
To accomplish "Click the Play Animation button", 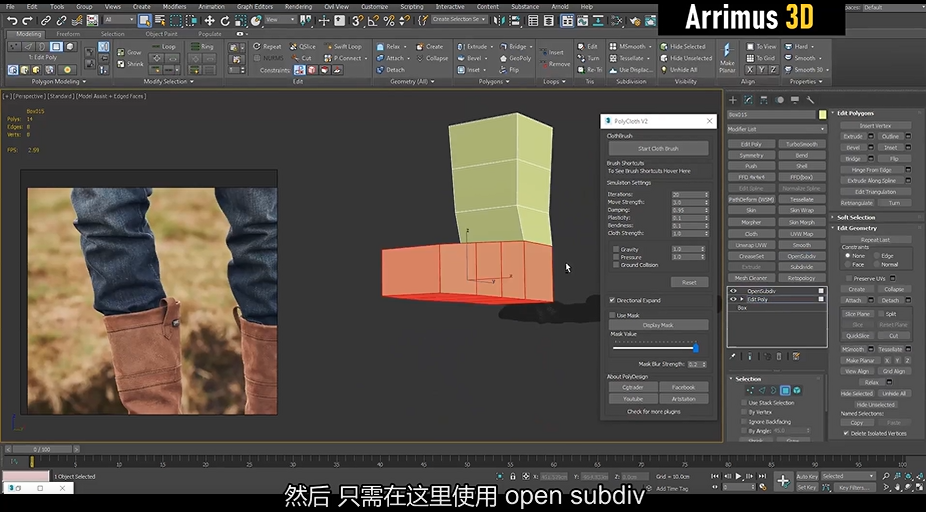I will pos(738,476).
